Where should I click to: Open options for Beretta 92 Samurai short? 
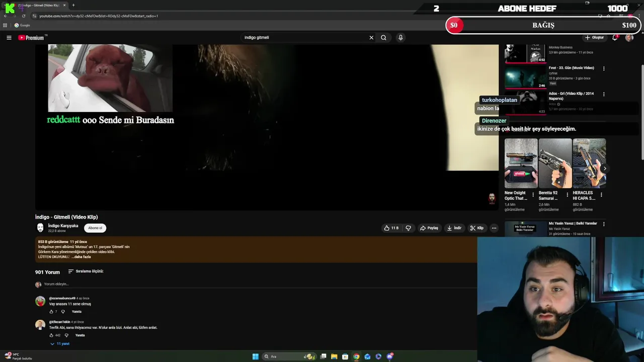567,195
